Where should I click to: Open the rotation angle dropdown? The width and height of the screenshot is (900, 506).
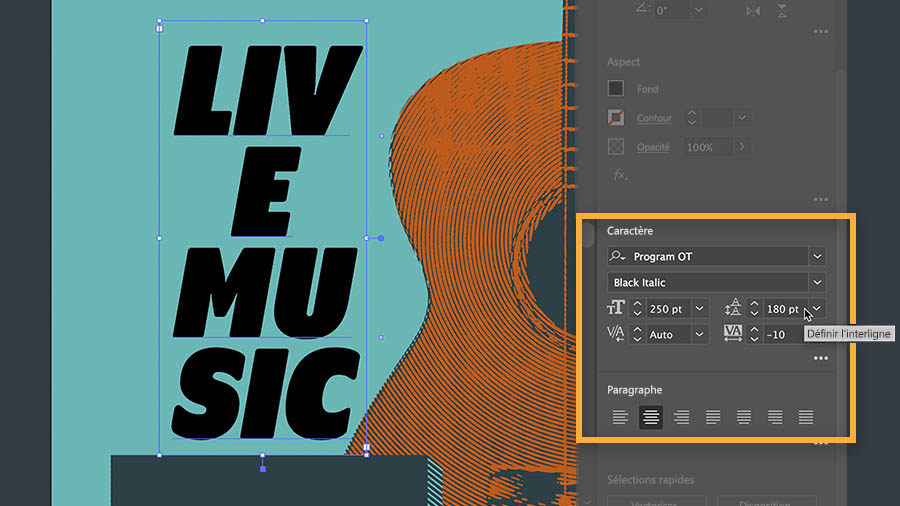[x=699, y=10]
